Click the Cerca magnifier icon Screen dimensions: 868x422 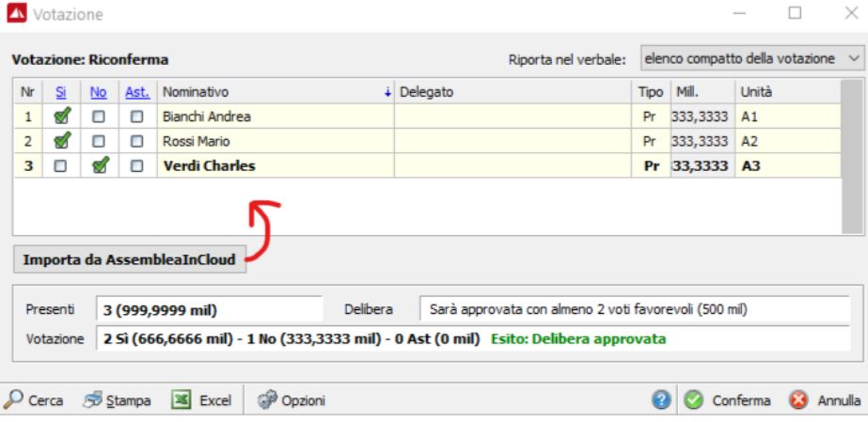(13, 399)
